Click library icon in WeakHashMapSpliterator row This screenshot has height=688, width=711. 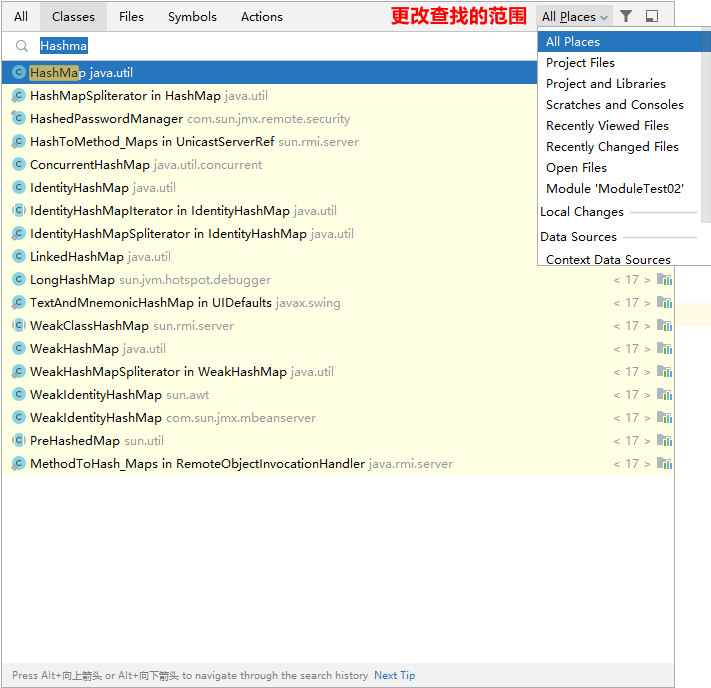pyautogui.click(x=664, y=371)
